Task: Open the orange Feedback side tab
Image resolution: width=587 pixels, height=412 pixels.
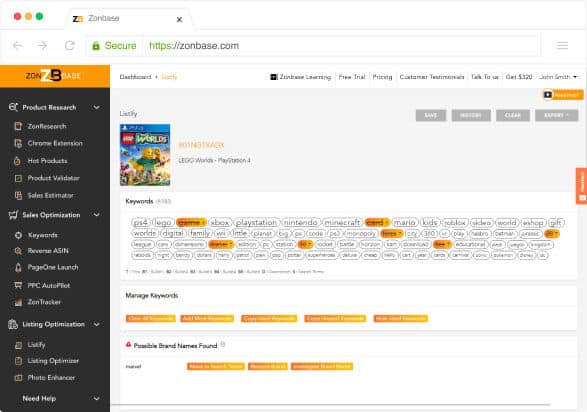Action: point(581,186)
